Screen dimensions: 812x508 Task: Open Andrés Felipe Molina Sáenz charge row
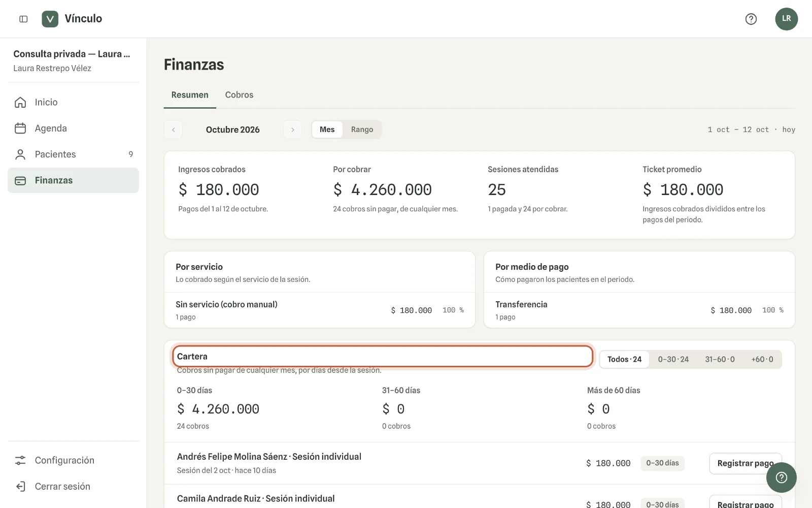480,463
